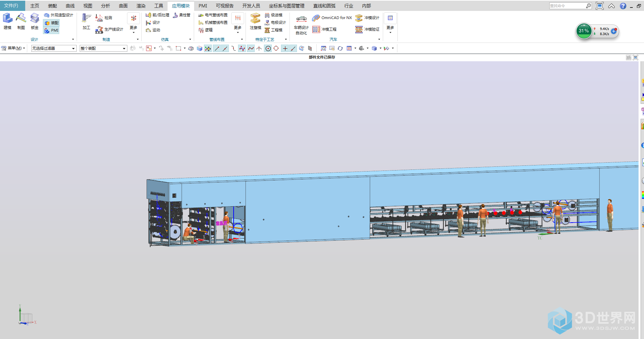
Task: Switch to the 坐标系与图层管理 ribbon tab
Action: point(287,6)
